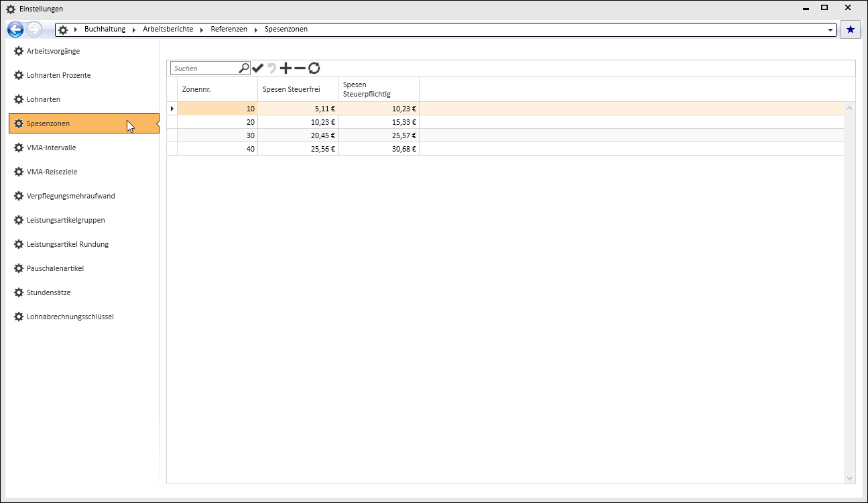
Task: Open Lohnarten Prozente in sidebar
Action: [x=58, y=75]
